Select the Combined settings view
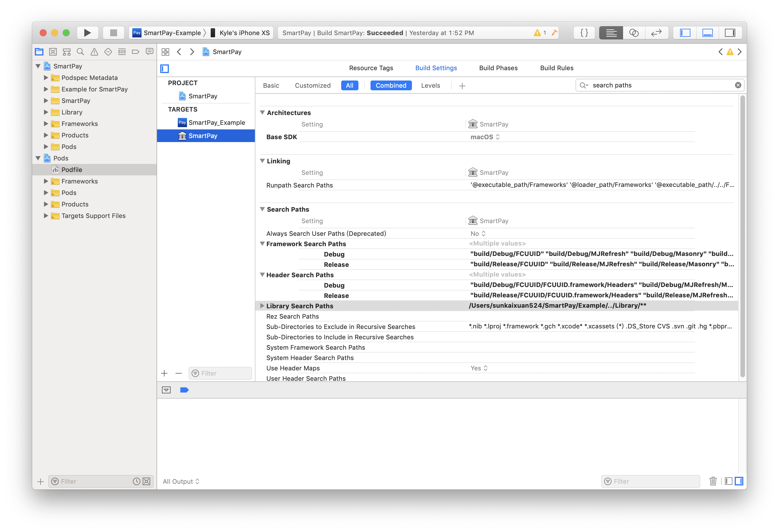Viewport: 779px width, 532px height. (391, 85)
